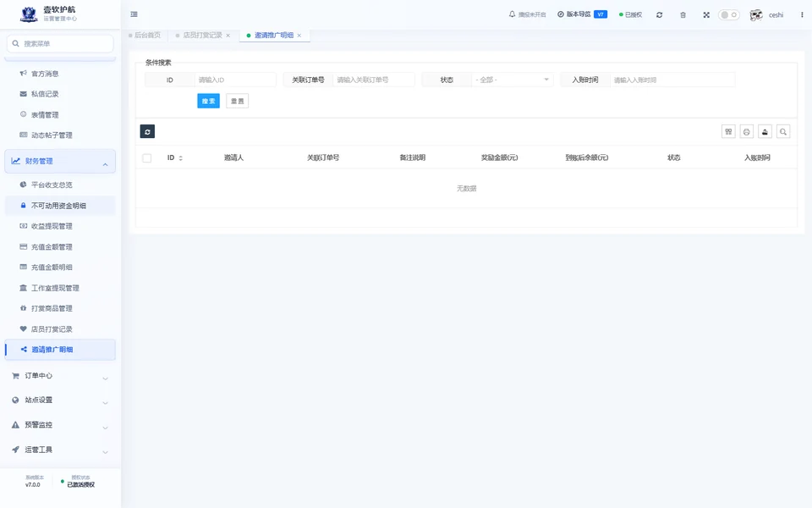
Task: Open 店员打赏记录 in the sidebar
Action: click(60, 329)
